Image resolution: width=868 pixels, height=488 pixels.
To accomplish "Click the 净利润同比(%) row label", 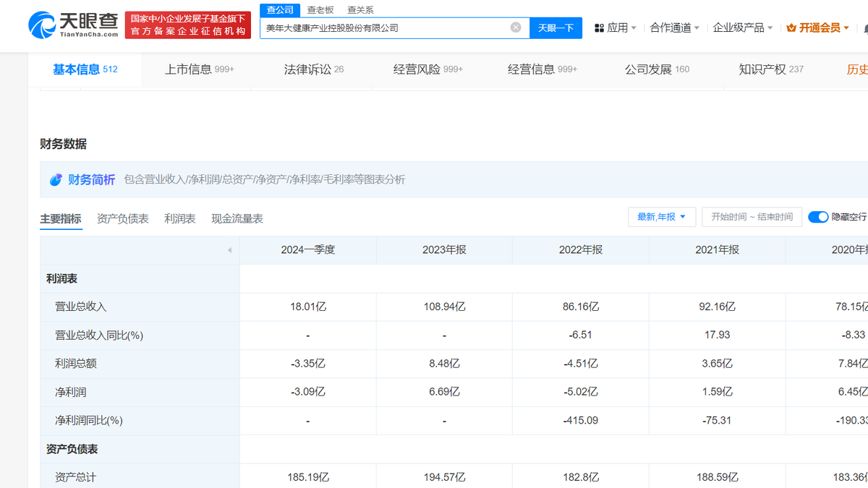I will [89, 420].
